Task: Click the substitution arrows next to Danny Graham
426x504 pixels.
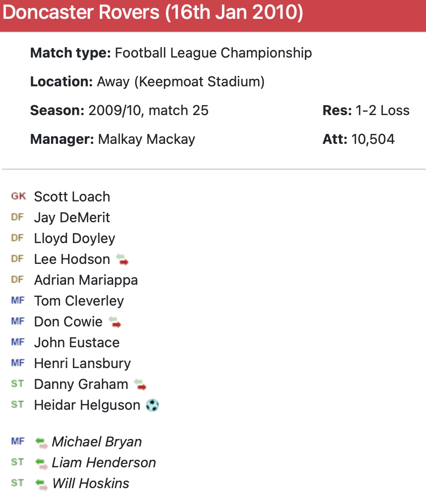Action: point(141,384)
